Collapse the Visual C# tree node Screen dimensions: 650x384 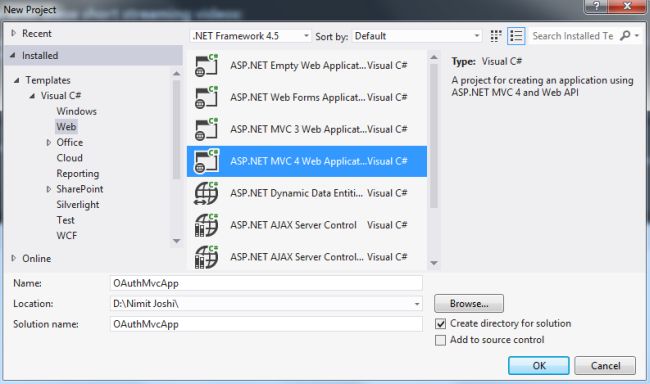pyautogui.click(x=32, y=96)
